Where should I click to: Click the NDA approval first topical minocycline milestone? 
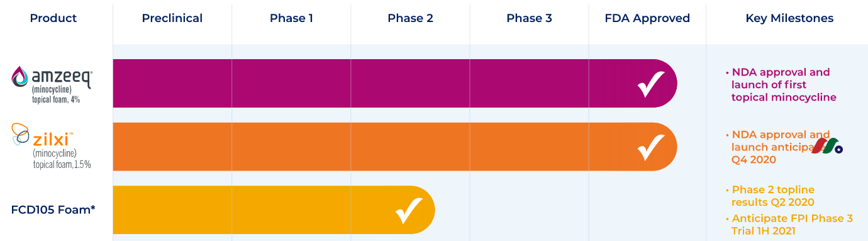pyautogui.click(x=780, y=84)
